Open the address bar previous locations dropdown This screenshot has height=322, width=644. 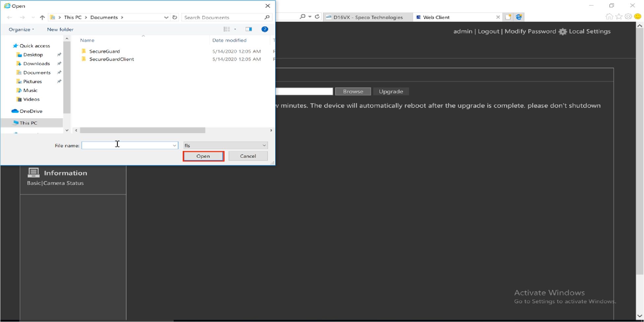click(x=166, y=17)
